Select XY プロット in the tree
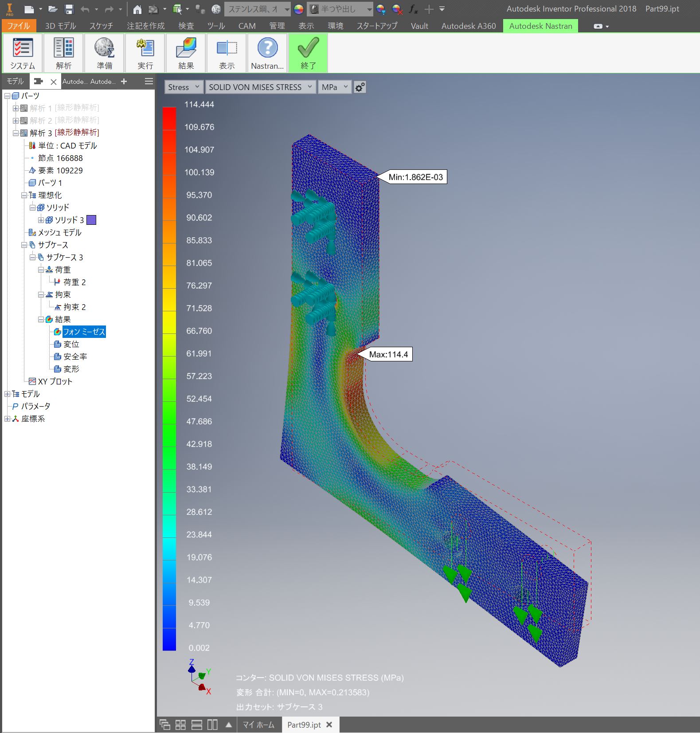 tap(55, 381)
